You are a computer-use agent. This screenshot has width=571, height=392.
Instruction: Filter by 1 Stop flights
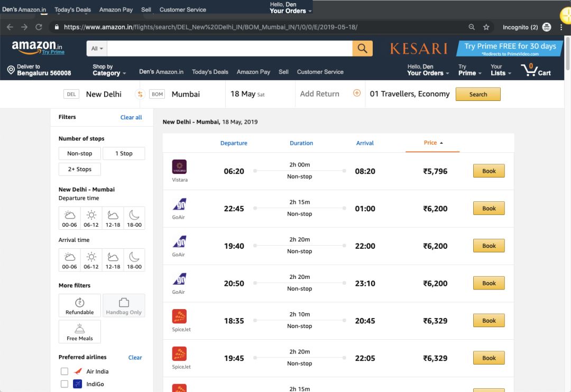click(124, 154)
